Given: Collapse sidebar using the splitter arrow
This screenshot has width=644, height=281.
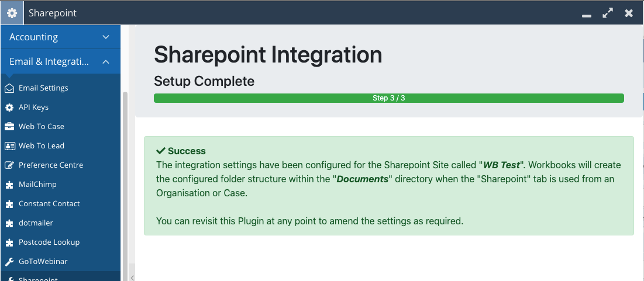Looking at the screenshot, I should 132,277.
